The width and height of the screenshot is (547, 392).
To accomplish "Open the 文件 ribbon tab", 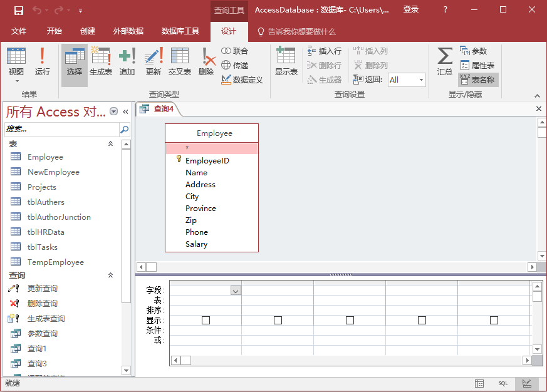I will 19,31.
